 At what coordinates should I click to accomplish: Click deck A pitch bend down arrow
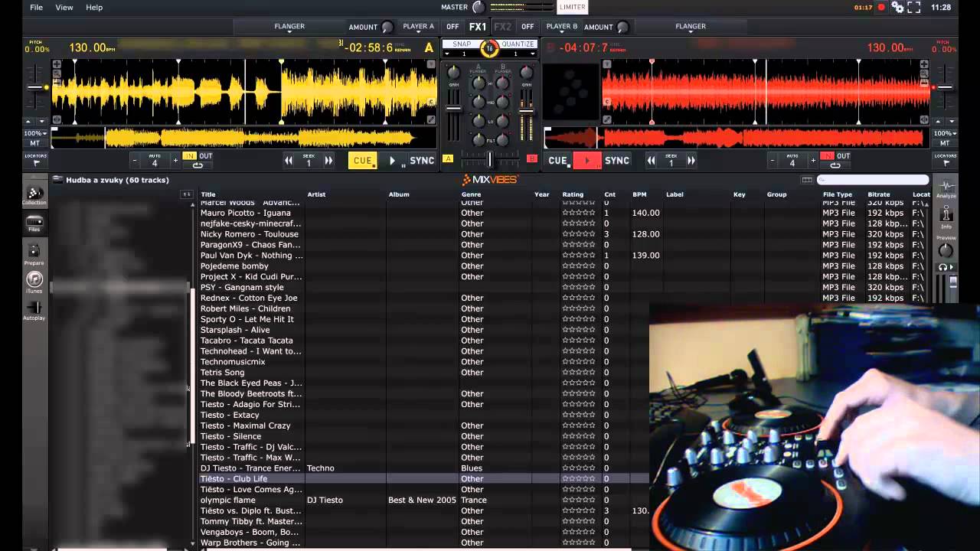click(41, 121)
